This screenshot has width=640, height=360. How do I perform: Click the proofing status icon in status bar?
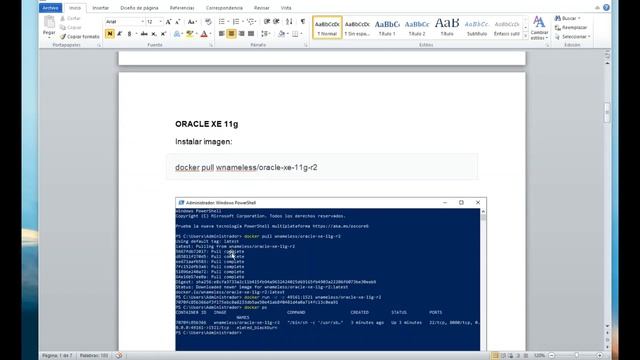pyautogui.click(x=119, y=356)
